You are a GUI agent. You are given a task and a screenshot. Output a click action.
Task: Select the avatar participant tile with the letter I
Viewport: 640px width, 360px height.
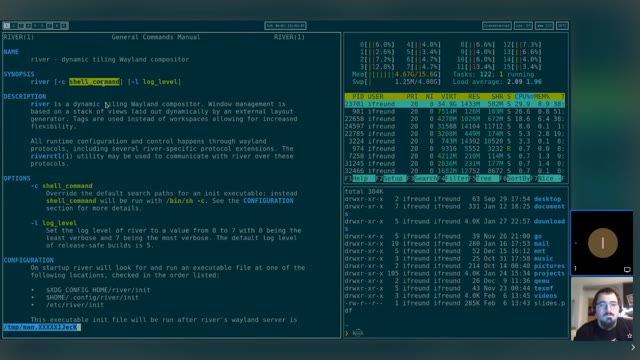coord(602,243)
